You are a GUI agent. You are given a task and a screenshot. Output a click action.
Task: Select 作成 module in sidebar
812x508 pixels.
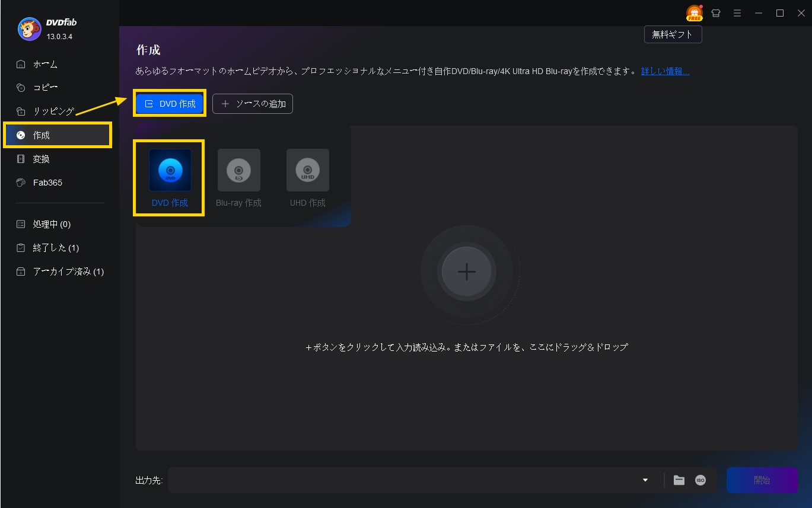point(58,135)
